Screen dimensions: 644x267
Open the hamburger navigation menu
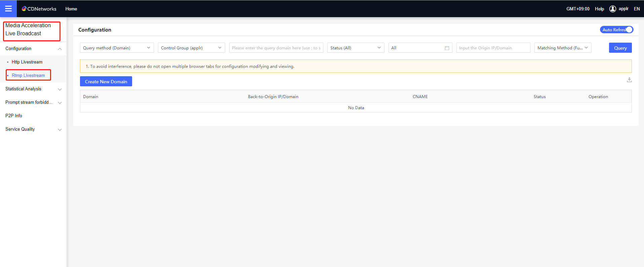tap(8, 9)
